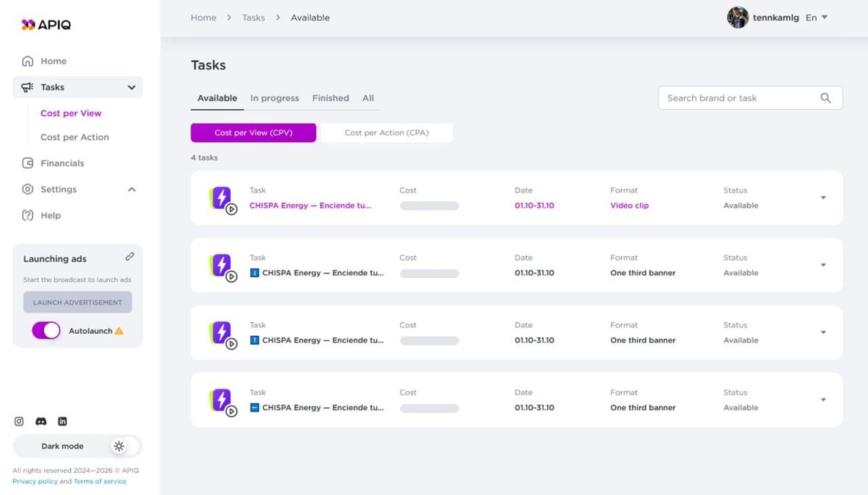Click the purple 01.10-31.10 date
Viewport: 868px width, 495px height.
click(x=535, y=206)
